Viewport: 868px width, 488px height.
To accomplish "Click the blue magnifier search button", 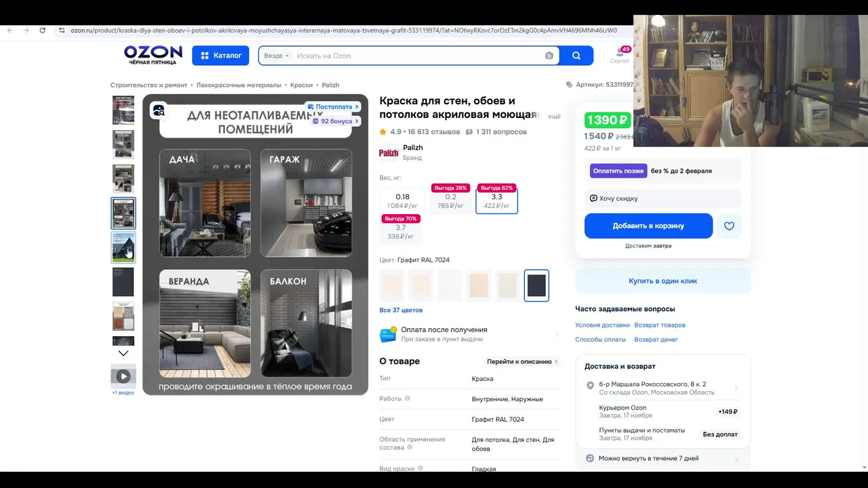I will [576, 56].
